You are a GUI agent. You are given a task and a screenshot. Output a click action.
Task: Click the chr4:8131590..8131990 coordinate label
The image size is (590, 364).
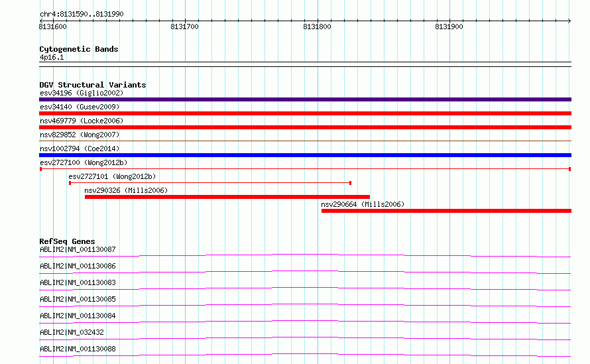(x=82, y=14)
